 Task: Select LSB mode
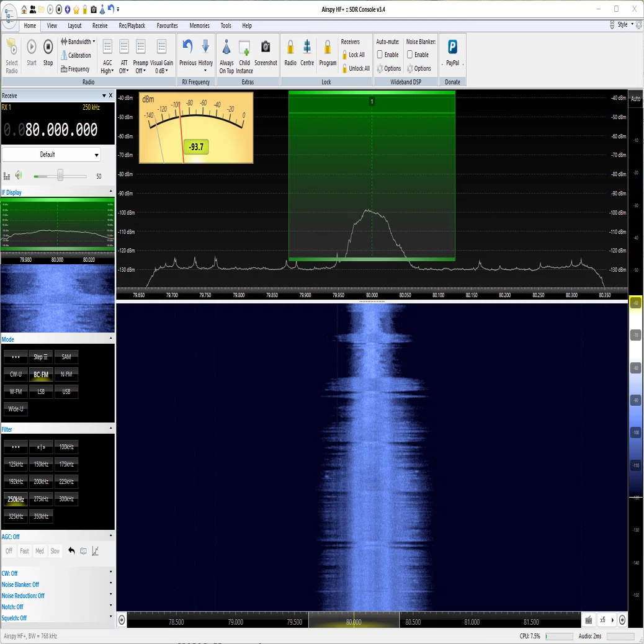click(x=41, y=391)
